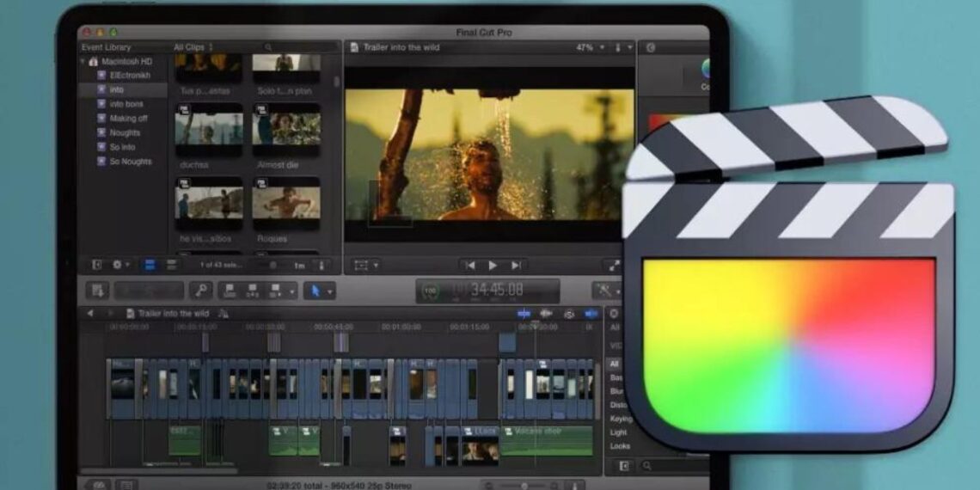Viewport: 980px width, 490px height.
Task: Open the 47% viewer zoom dropdown
Action: [591, 47]
